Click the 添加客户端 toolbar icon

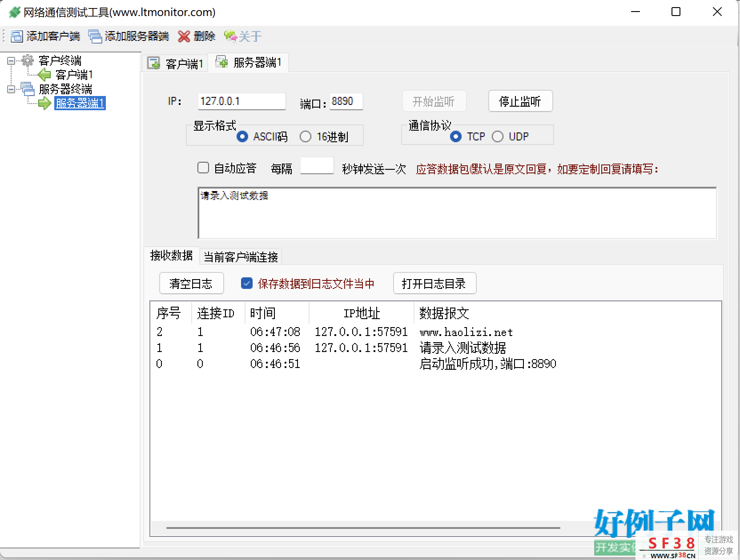click(x=16, y=36)
